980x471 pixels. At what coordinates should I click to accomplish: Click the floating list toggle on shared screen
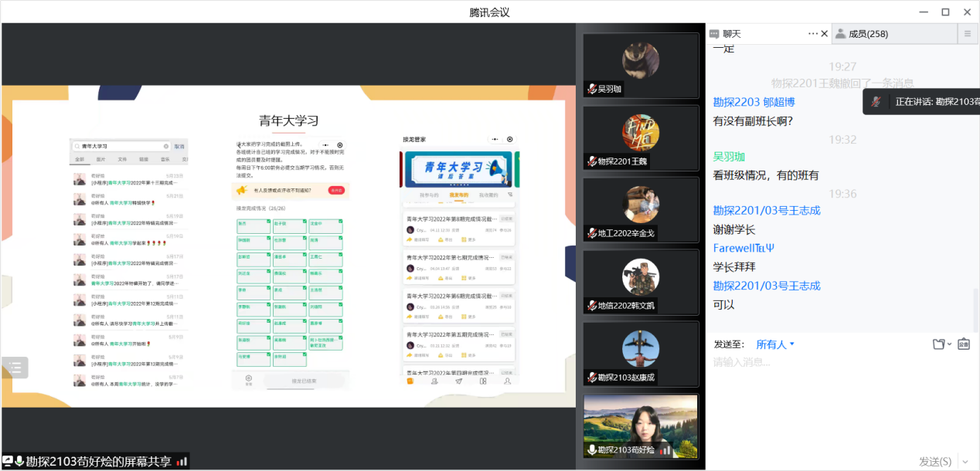15,368
